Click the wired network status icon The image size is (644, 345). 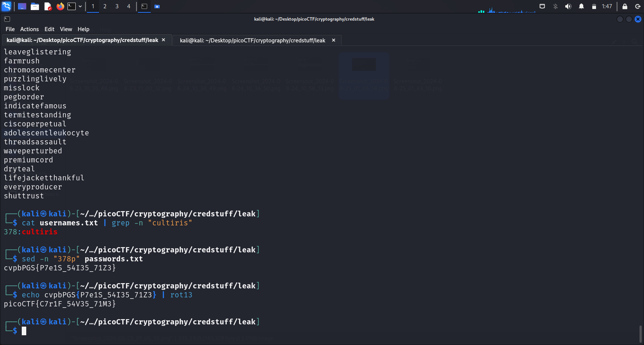click(x=542, y=6)
